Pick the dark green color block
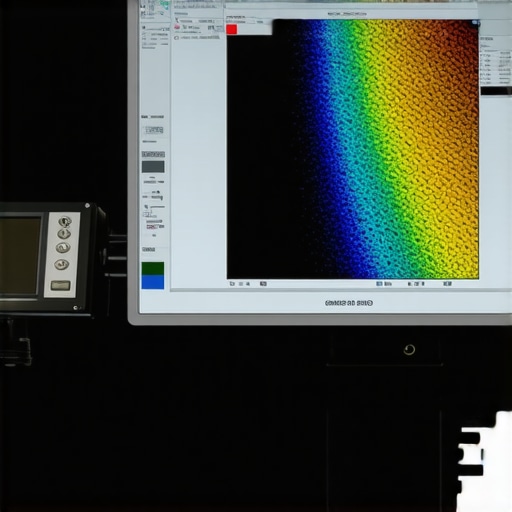Image resolution: width=512 pixels, height=512 pixels. click(x=153, y=268)
